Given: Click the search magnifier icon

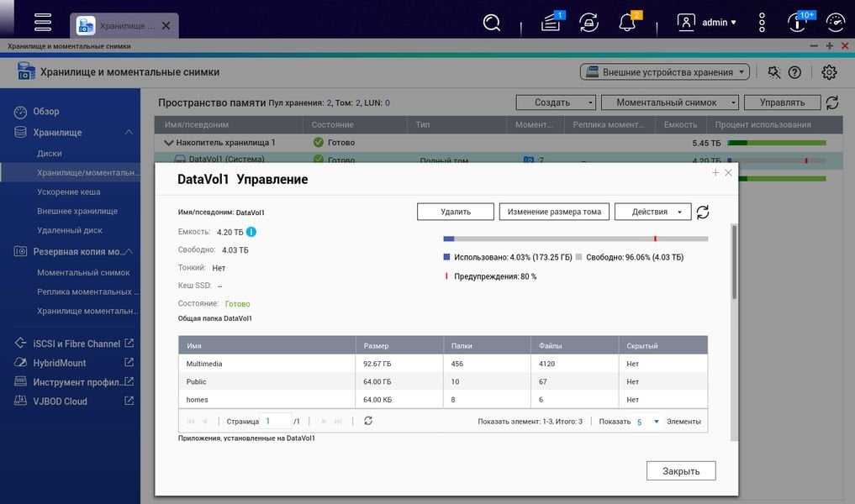Looking at the screenshot, I should click(491, 23).
